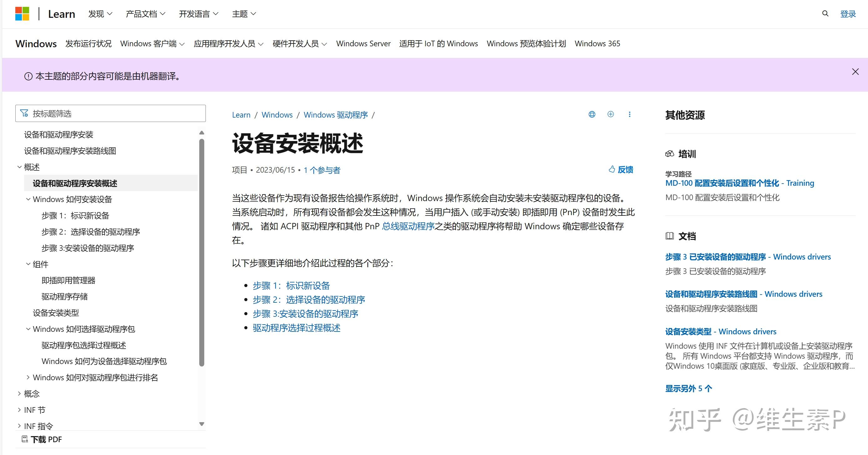This screenshot has width=868, height=455.
Task: Open the more actions vertical dots
Action: click(x=629, y=114)
